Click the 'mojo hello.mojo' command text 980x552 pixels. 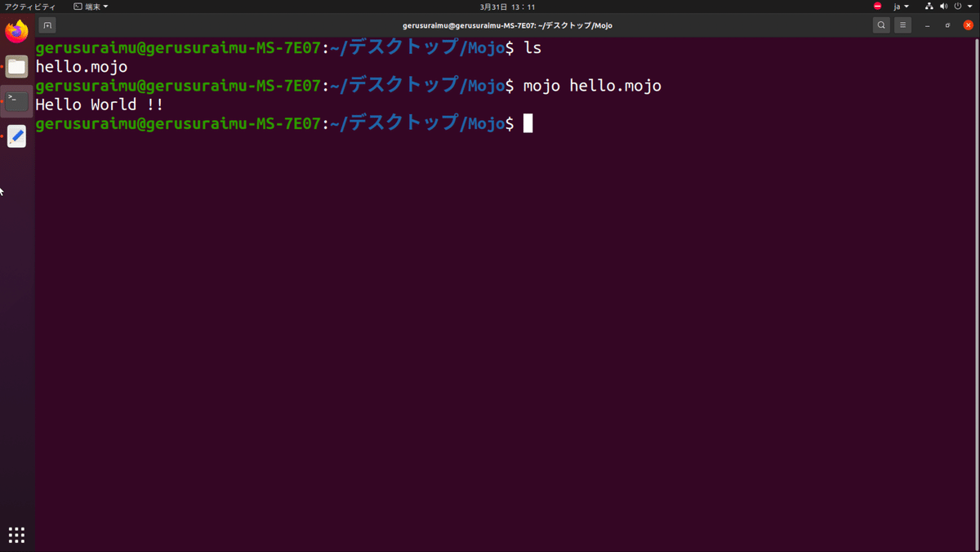coord(592,86)
